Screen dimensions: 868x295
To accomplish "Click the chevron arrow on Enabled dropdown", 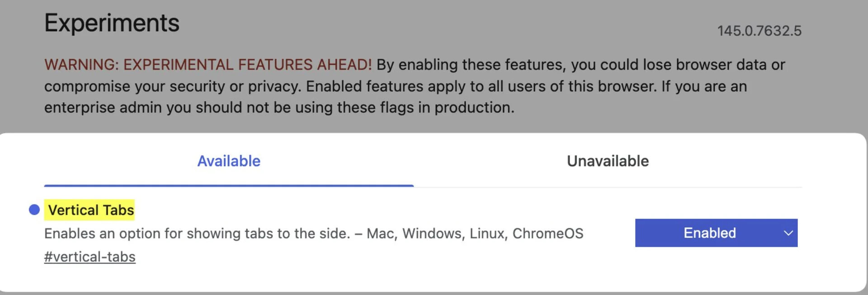I will tap(788, 233).
